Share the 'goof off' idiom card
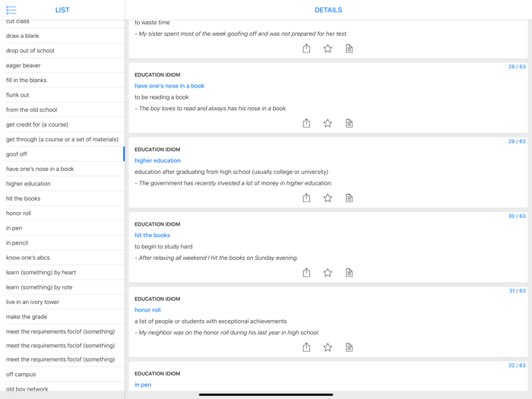 tap(306, 49)
